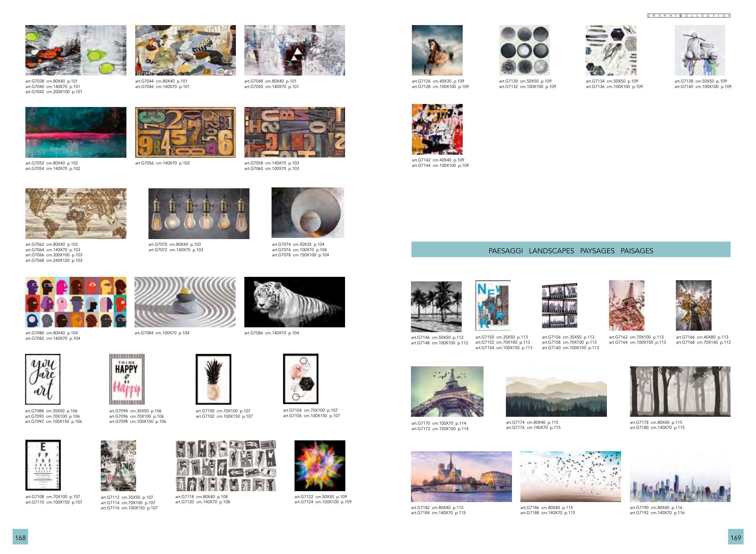This screenshot has width=756, height=554.
Task: Click the hanging light bulbs image
Action: coord(199,213)
